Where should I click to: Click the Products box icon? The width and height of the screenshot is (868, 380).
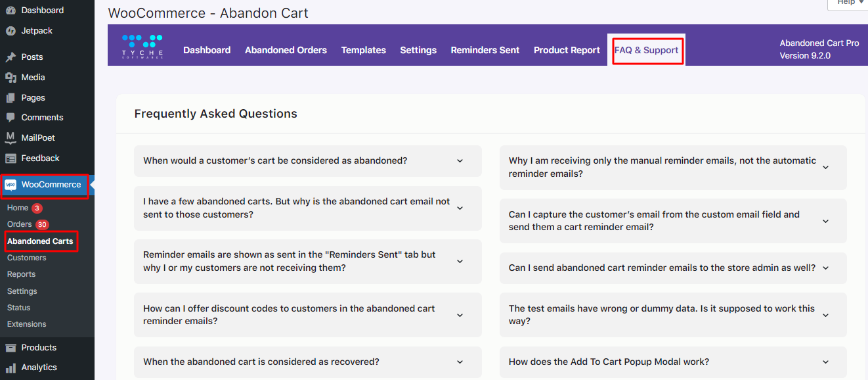(11, 348)
